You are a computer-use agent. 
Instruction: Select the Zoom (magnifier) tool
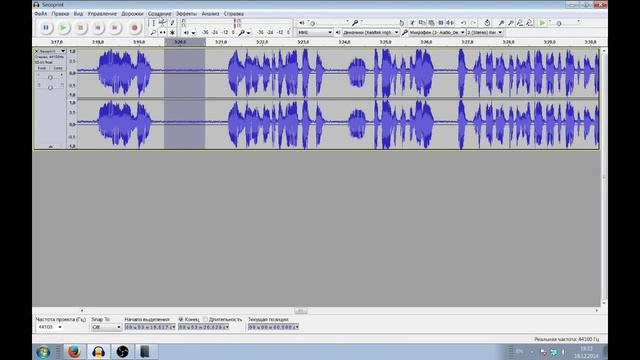pos(153,32)
